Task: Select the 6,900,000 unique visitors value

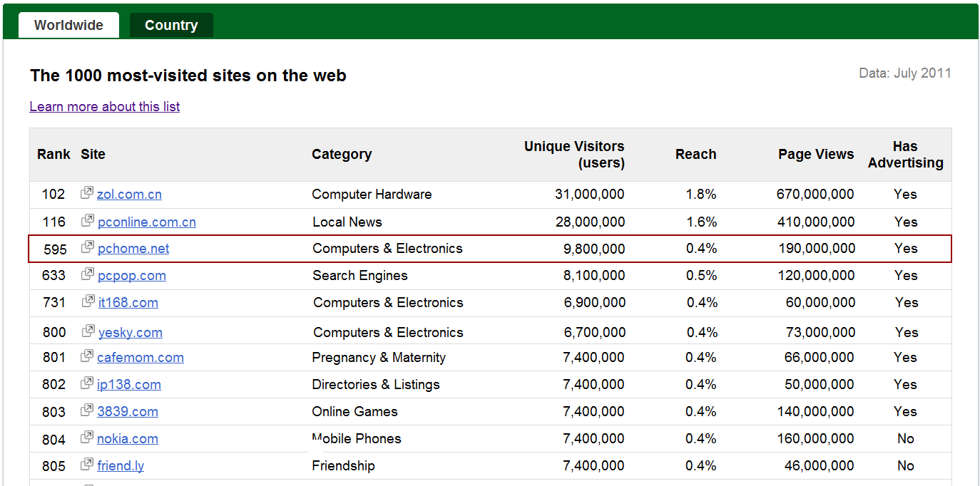Action: pos(595,303)
